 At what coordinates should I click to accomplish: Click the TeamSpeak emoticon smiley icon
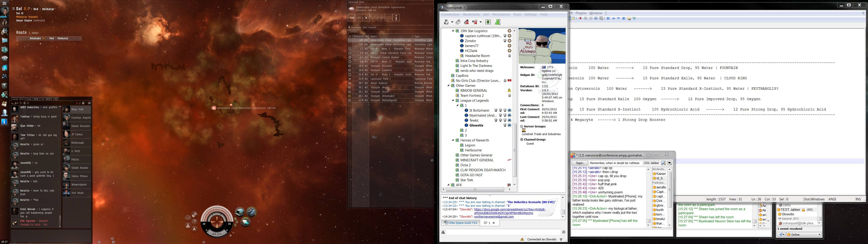[564, 232]
